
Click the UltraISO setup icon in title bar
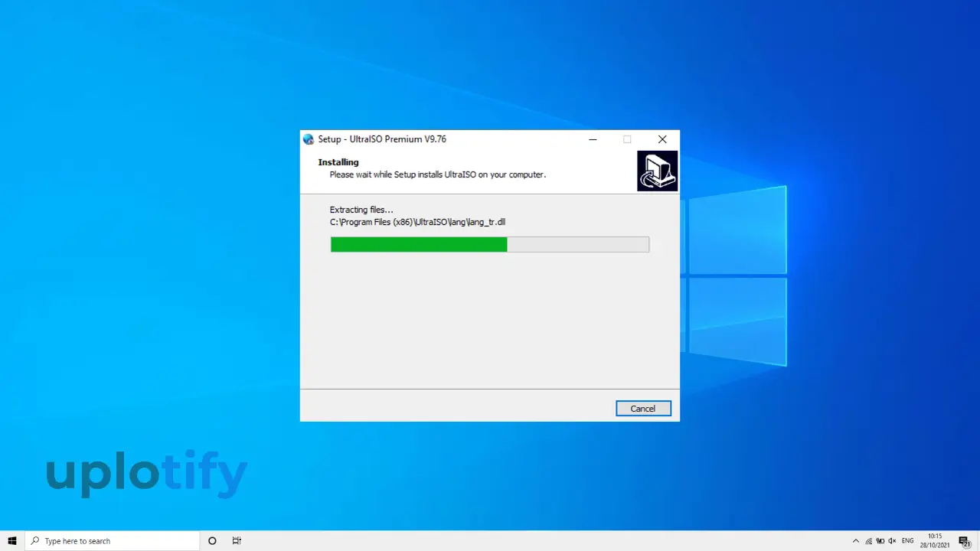309,139
